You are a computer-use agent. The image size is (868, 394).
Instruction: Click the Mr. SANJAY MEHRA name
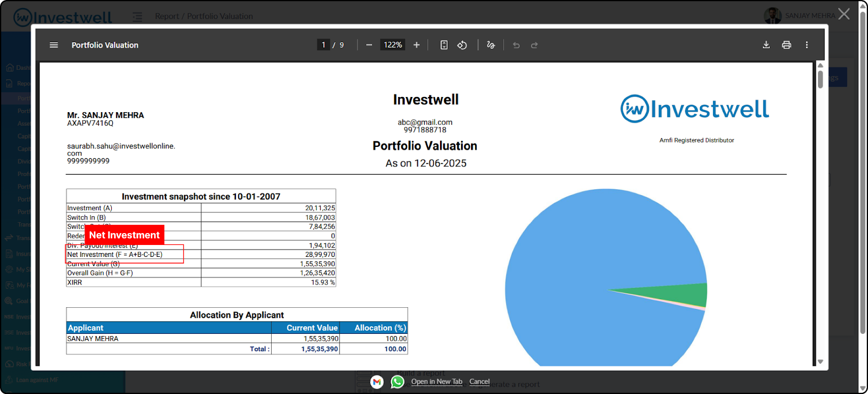point(106,115)
